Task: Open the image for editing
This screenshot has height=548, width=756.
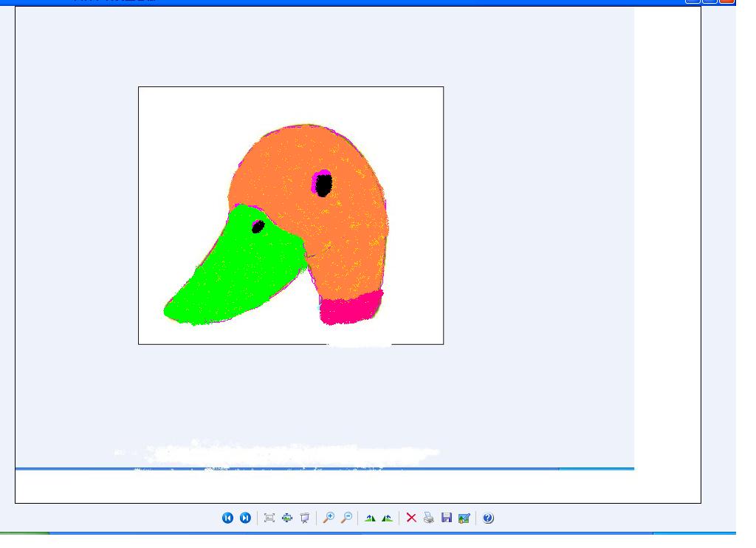Action: click(464, 518)
